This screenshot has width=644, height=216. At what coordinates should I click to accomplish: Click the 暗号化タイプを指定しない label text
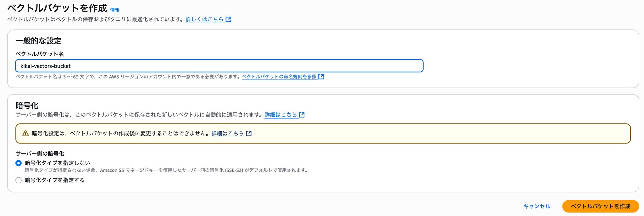point(58,163)
